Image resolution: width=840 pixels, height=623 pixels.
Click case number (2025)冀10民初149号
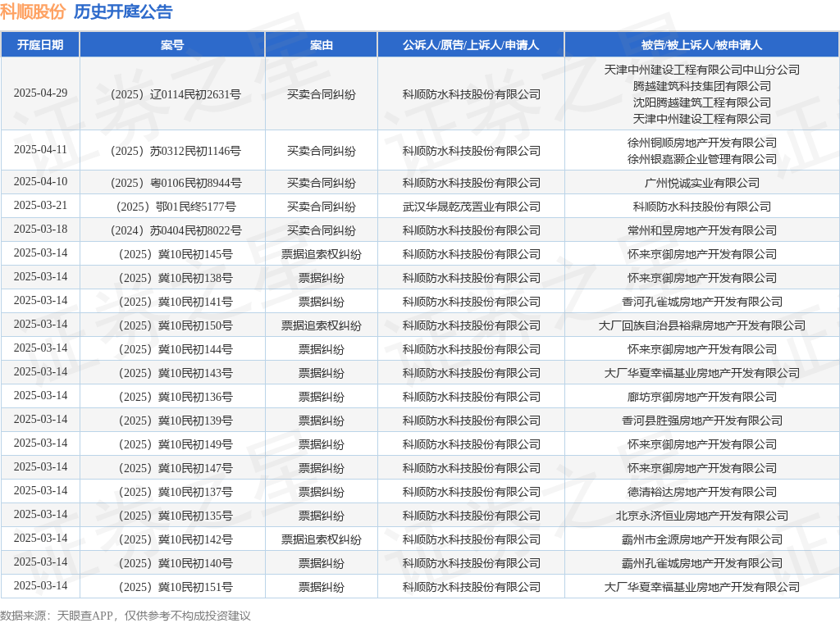[176, 444]
